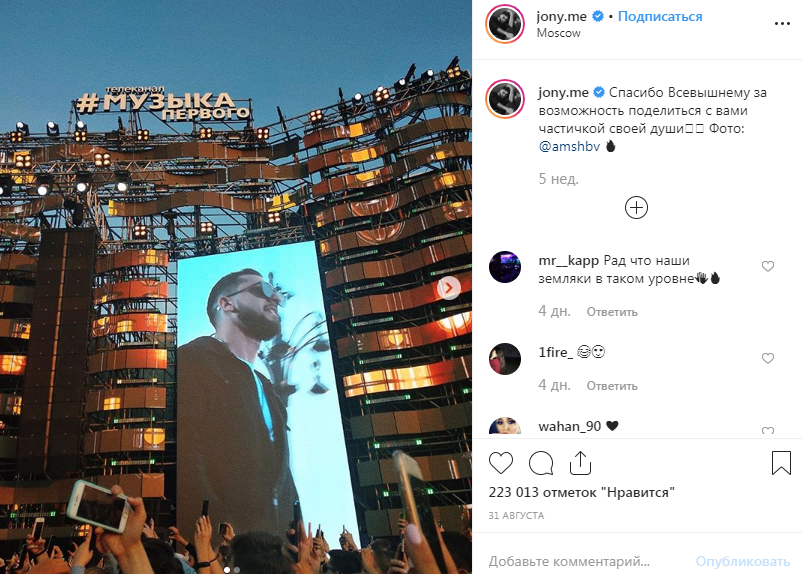The height and width of the screenshot is (574, 802).
Task: View the list of 223 013 likes
Action: [x=582, y=492]
